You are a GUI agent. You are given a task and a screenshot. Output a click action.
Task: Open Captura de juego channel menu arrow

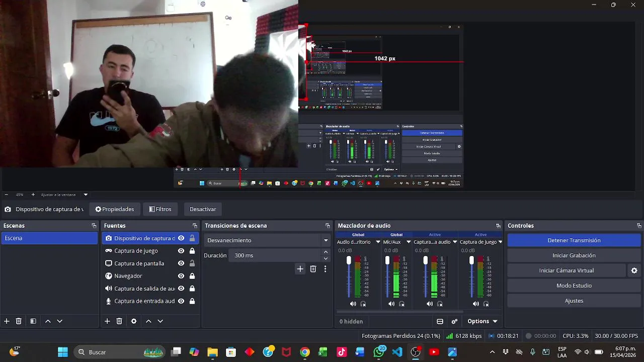tap(500, 242)
